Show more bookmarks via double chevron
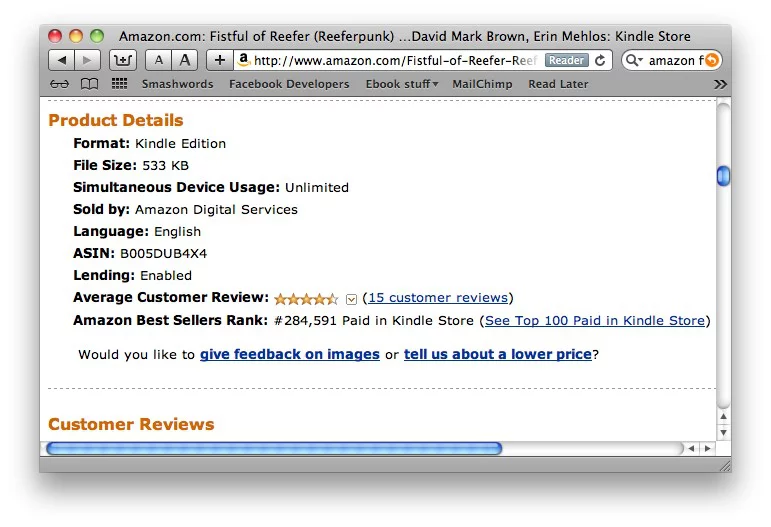This screenshot has height=527, width=771. click(720, 85)
